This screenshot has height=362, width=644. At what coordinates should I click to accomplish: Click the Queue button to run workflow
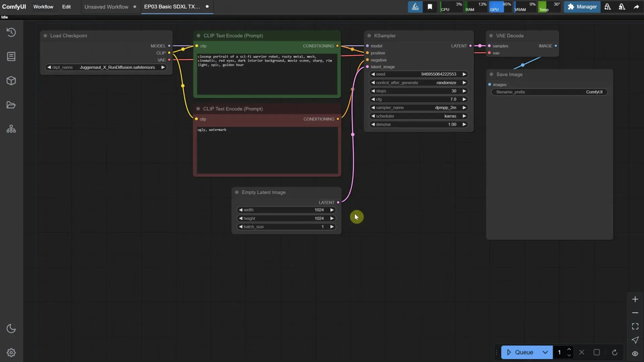pos(522,352)
